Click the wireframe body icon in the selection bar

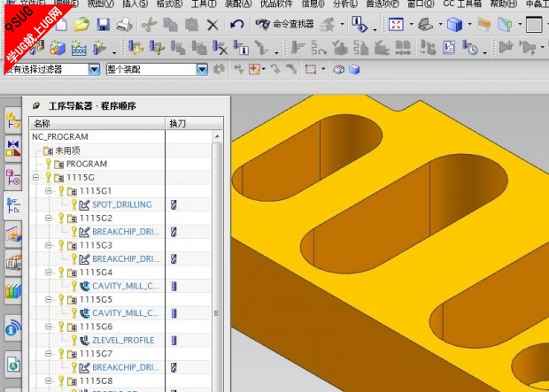pyautogui.click(x=338, y=69)
